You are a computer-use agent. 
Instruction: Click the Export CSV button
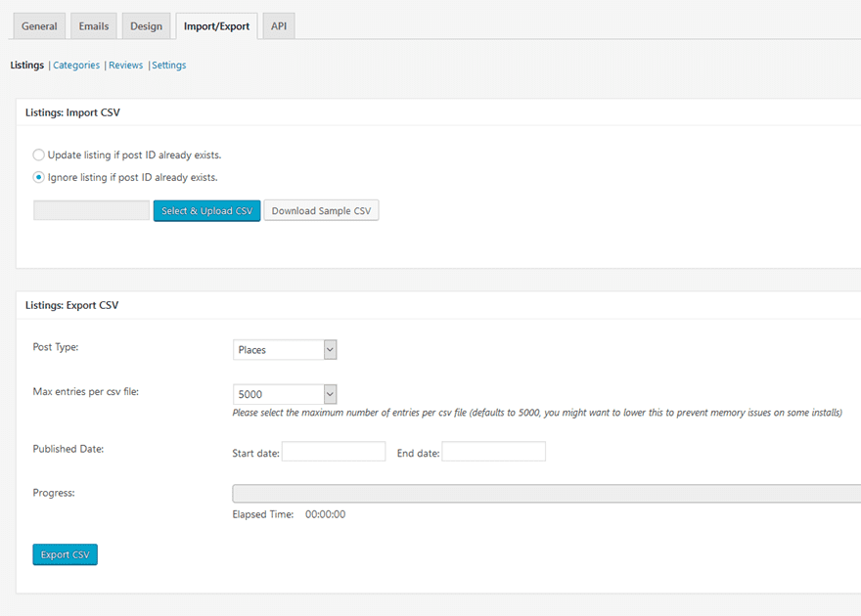[65, 554]
